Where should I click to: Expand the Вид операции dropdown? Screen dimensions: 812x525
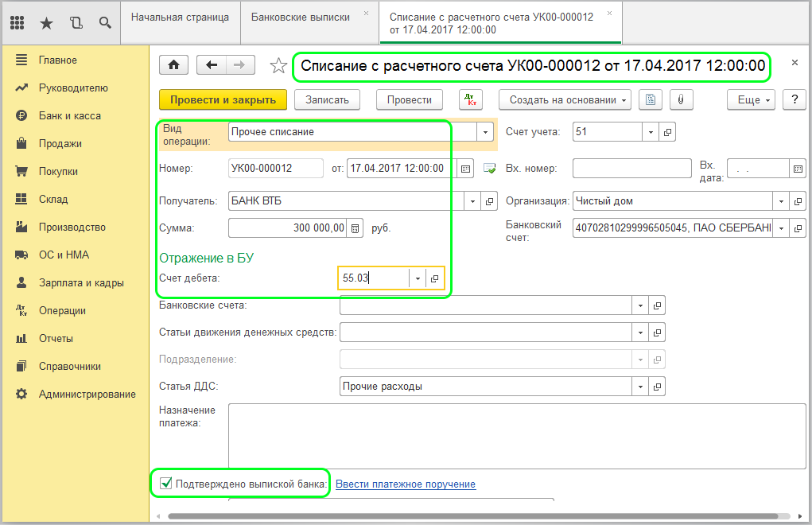point(484,132)
